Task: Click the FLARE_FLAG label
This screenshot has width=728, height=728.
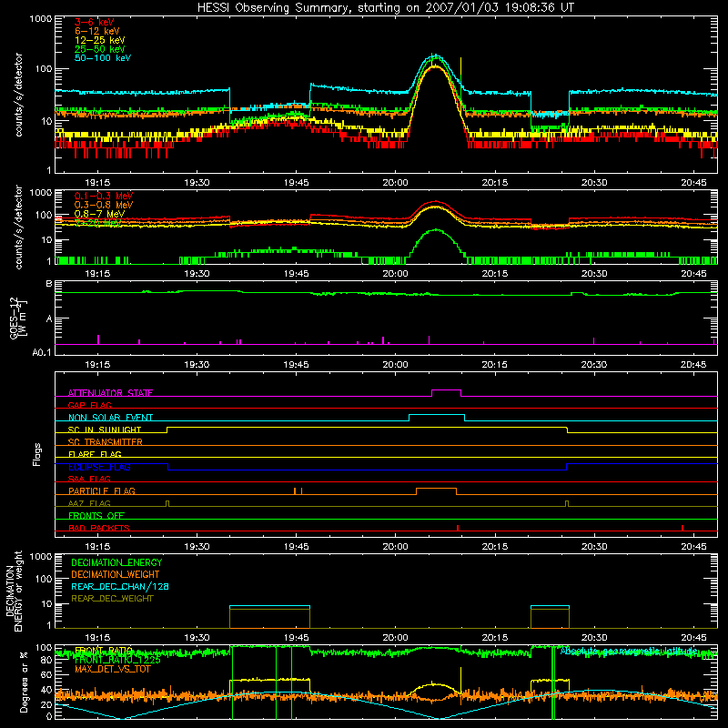Action: pyautogui.click(x=95, y=454)
